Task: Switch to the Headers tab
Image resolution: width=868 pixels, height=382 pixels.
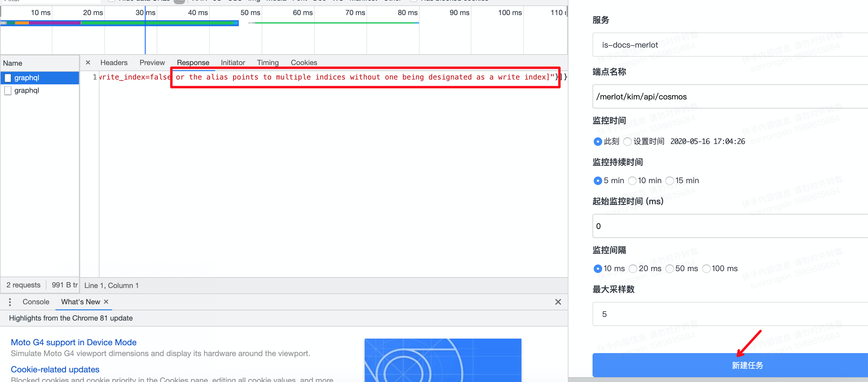Action: pos(114,63)
